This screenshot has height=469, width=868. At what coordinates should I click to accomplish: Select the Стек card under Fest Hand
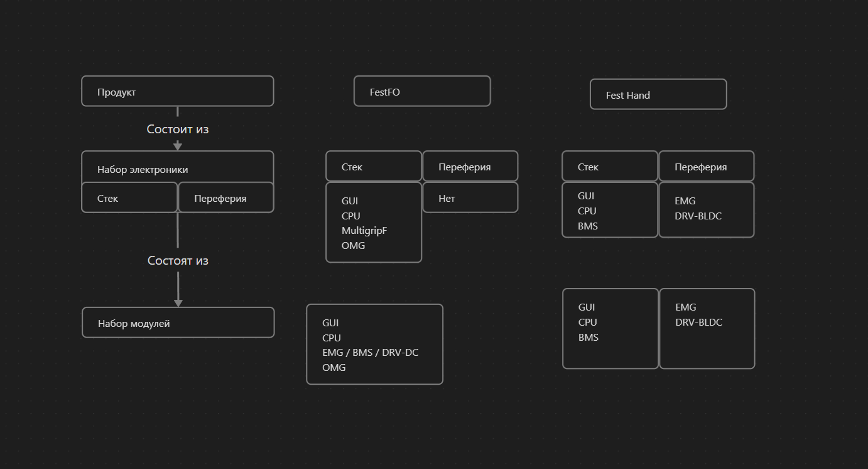pyautogui.click(x=610, y=167)
